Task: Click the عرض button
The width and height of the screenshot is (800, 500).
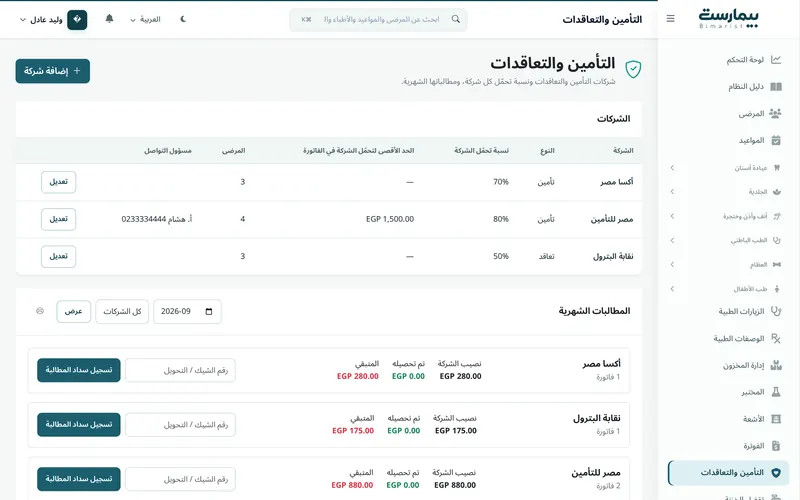Action: [73, 311]
